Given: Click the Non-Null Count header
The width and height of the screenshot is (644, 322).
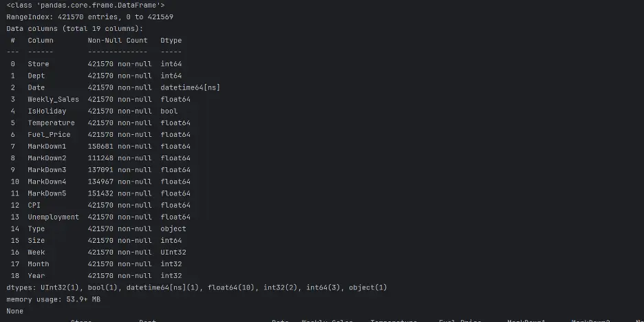Looking at the screenshot, I should click(118, 40).
